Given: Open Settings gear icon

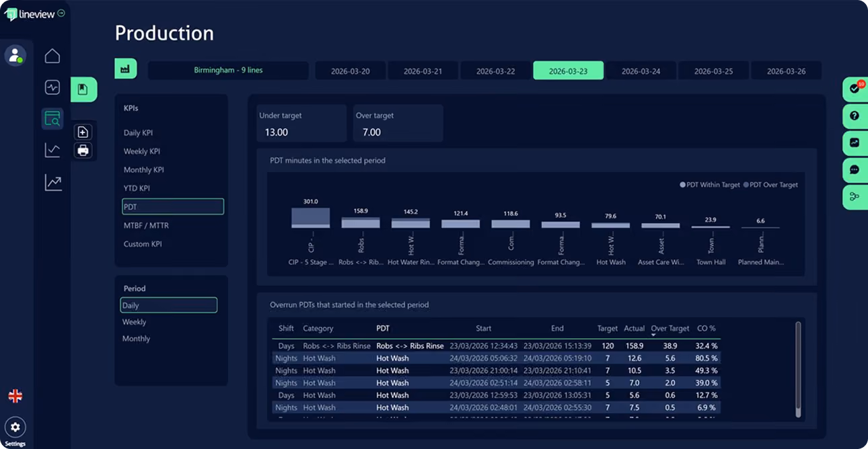Looking at the screenshot, I should [x=15, y=427].
